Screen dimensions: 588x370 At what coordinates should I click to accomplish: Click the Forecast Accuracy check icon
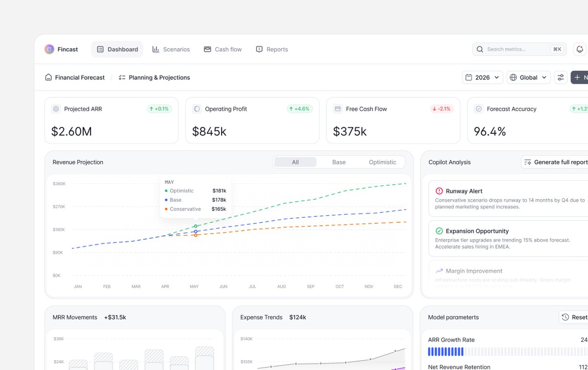click(479, 109)
